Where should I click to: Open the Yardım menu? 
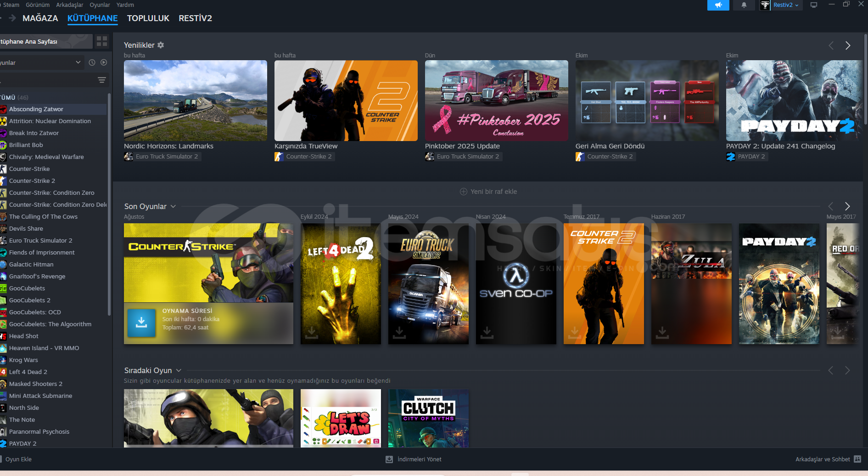pyautogui.click(x=125, y=5)
